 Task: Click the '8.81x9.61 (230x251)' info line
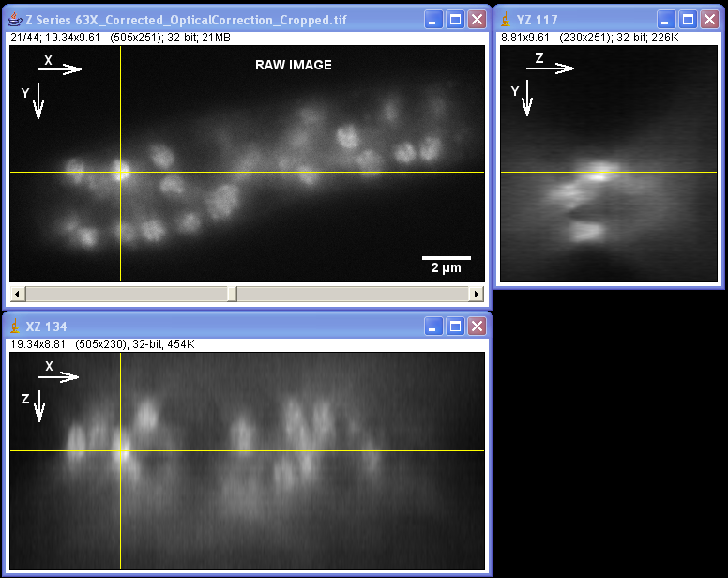coord(590,38)
